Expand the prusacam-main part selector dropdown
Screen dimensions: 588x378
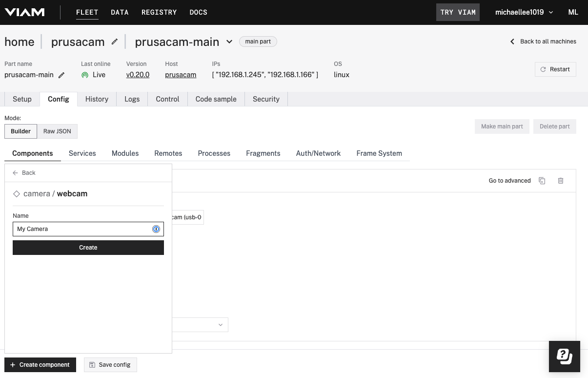click(x=229, y=42)
